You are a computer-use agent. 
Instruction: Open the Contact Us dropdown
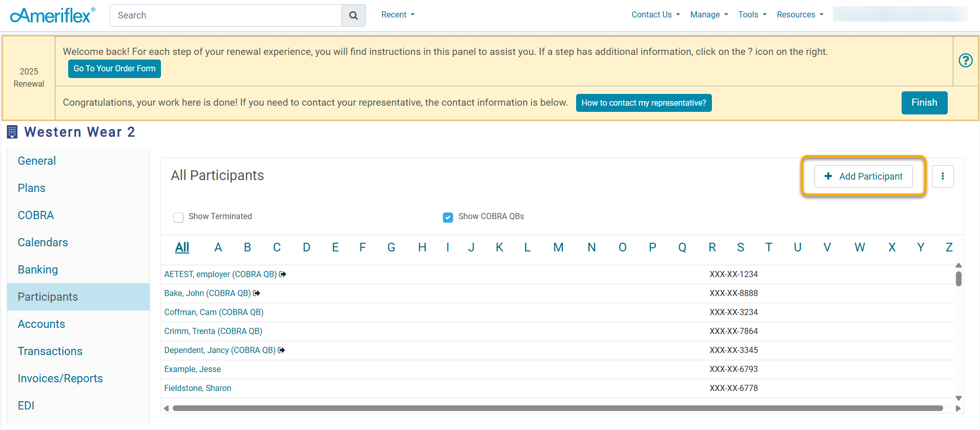(x=656, y=15)
